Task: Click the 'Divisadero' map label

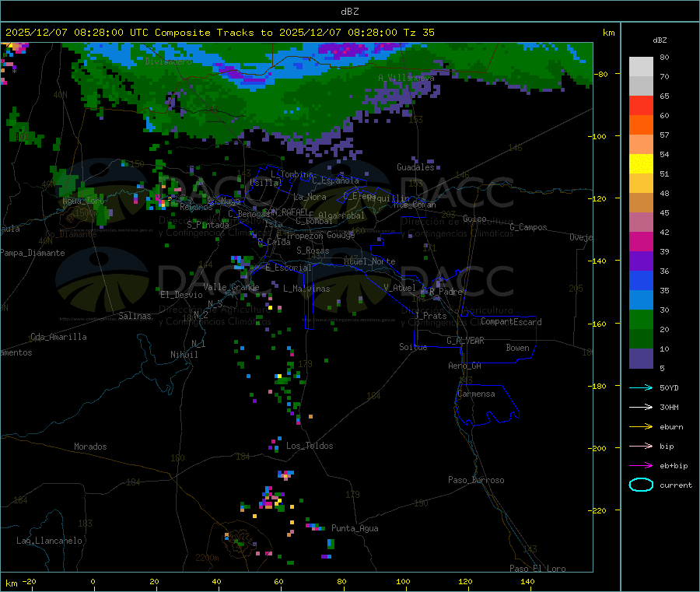Action: (169, 61)
